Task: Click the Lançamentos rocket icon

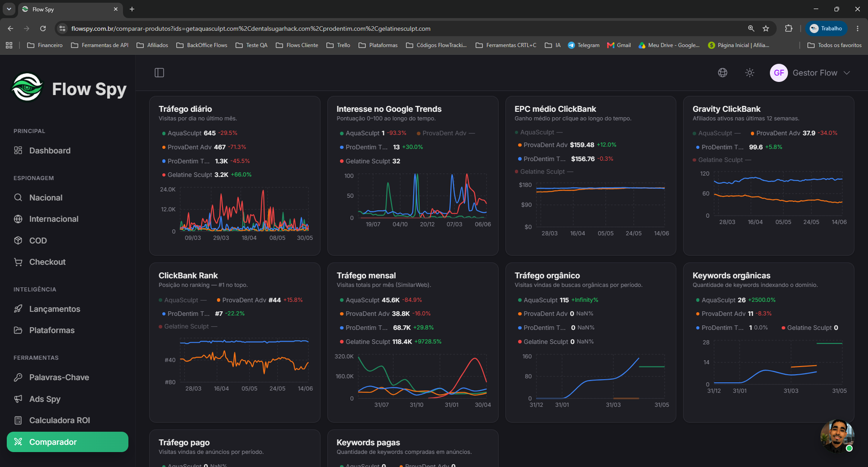Action: 18,309
